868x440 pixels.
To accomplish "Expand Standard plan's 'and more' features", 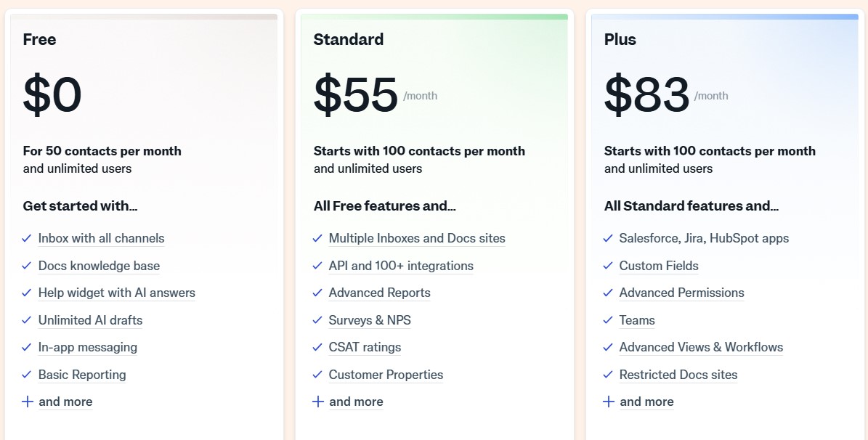I will coord(356,402).
